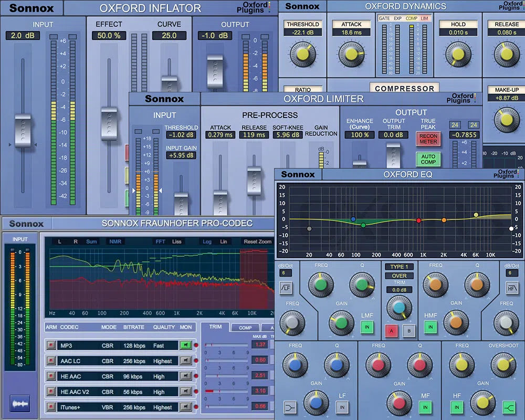Viewport: 525px width, 420px height.
Task: Open the CBR mode selector for AAC LC
Action: pyautogui.click(x=109, y=361)
